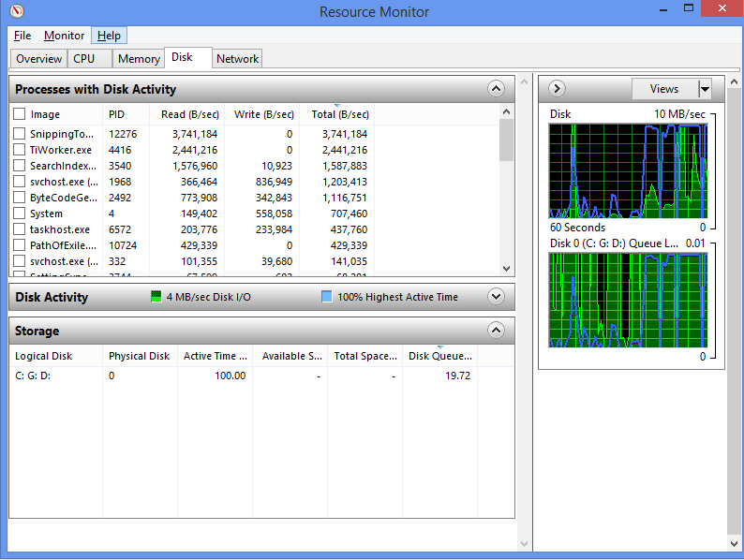Sort by Write (B/sec) column header
Viewport: 744px width, 560px height.
262,114
